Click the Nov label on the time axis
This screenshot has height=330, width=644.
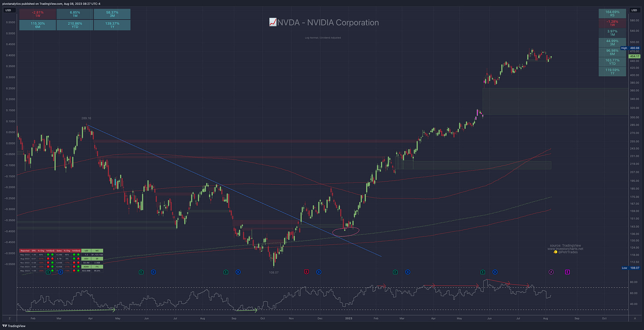tap(291, 318)
